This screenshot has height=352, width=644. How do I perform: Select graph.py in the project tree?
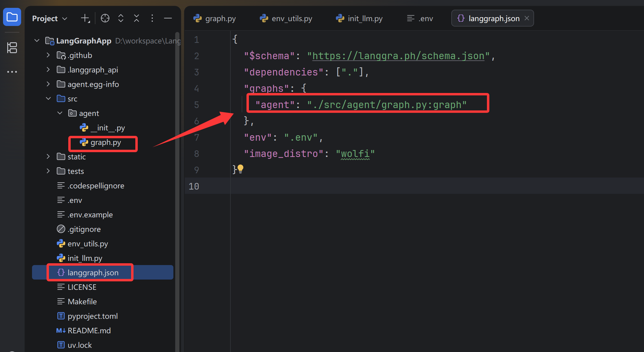(103, 142)
